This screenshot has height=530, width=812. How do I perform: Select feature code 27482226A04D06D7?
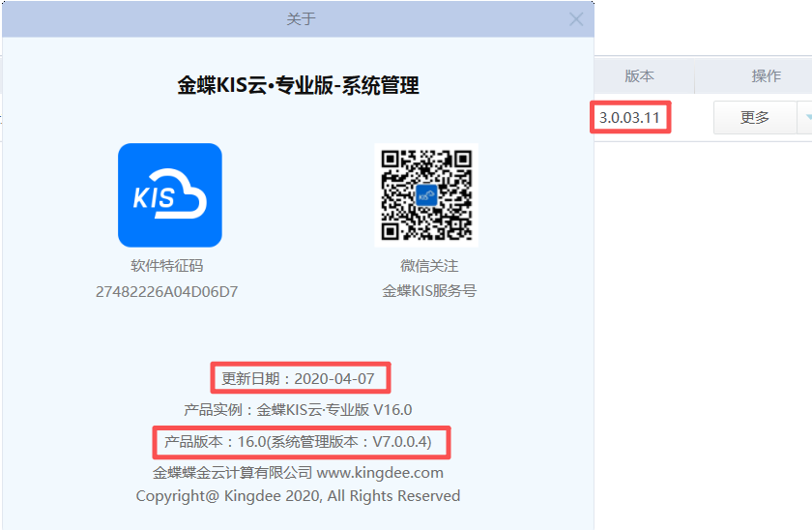(x=167, y=291)
